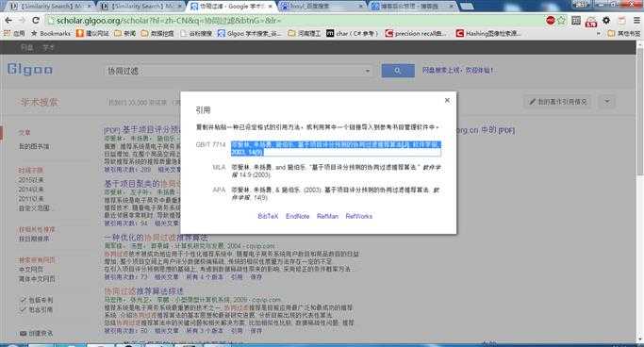Viewport: 644px width, 347px height.
Task: Click the APA citation text
Action: [x=336, y=194]
